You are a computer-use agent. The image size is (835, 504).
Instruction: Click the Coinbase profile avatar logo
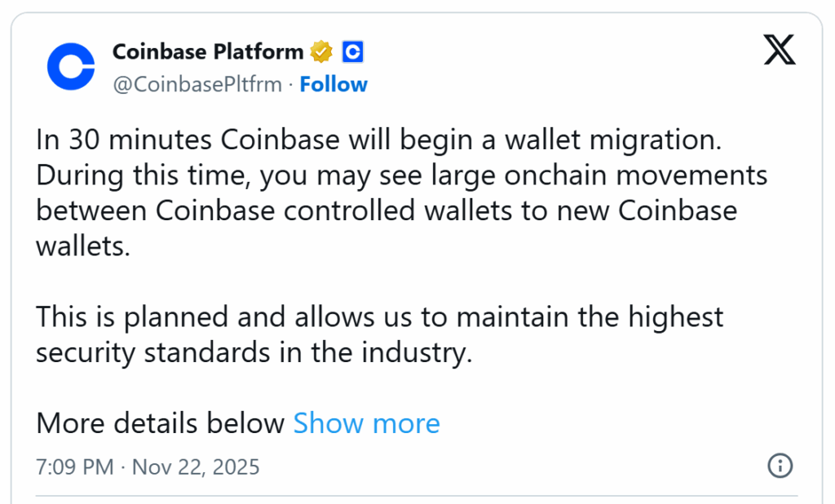(x=71, y=67)
